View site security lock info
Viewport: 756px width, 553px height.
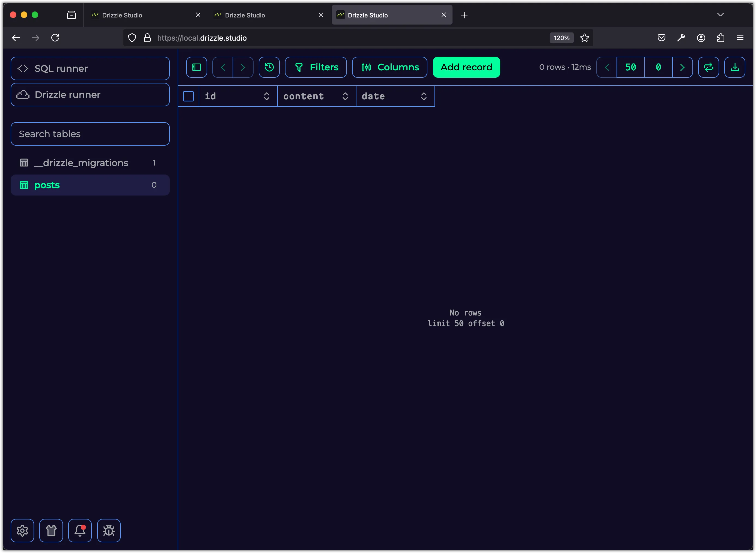(147, 38)
